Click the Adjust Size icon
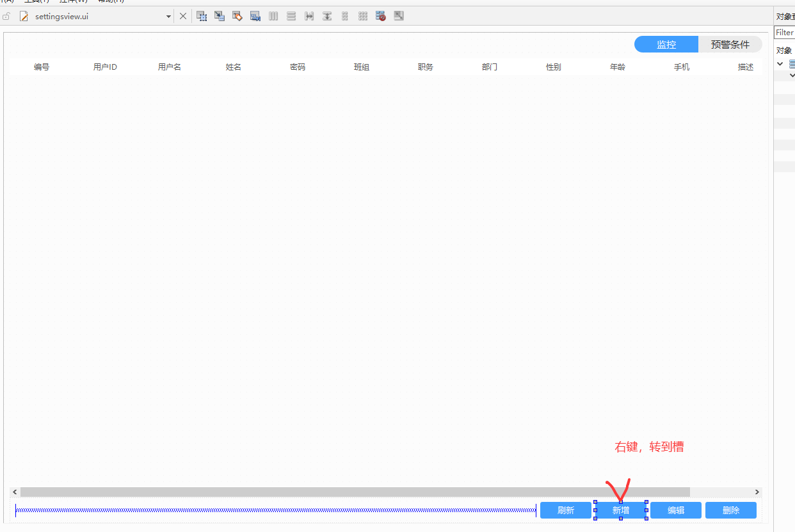The image size is (795, 532). pyautogui.click(x=399, y=16)
